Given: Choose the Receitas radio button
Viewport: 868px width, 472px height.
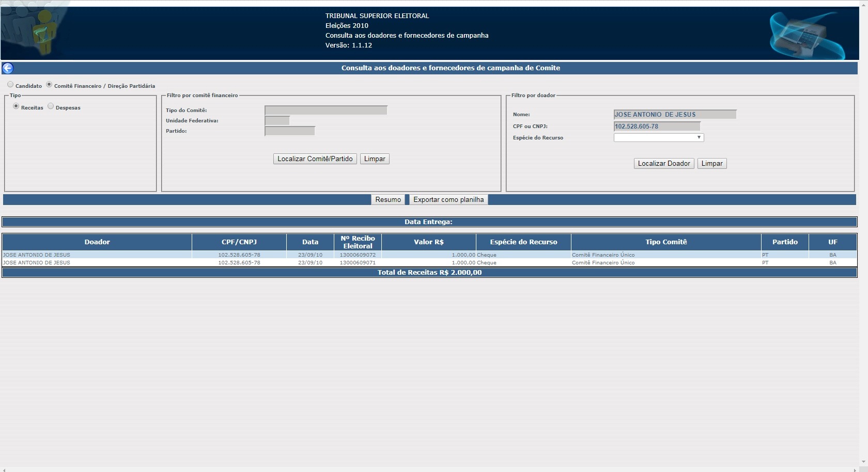Looking at the screenshot, I should coord(16,106).
